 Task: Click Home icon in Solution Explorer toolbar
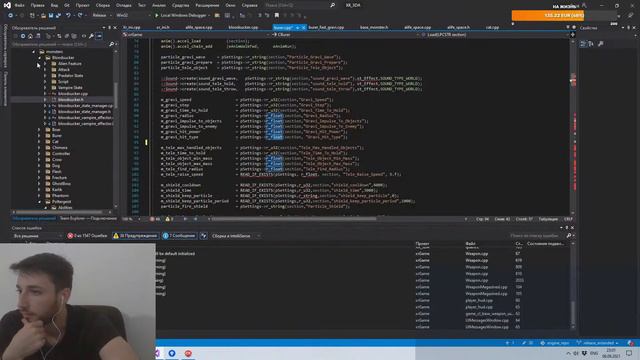pyautogui.click(x=30, y=36)
